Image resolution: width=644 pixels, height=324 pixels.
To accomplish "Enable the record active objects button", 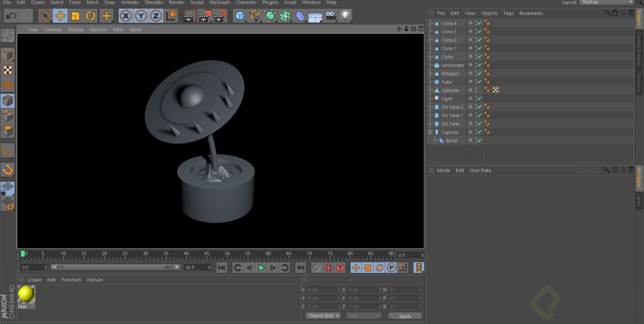I will pyautogui.click(x=316, y=268).
